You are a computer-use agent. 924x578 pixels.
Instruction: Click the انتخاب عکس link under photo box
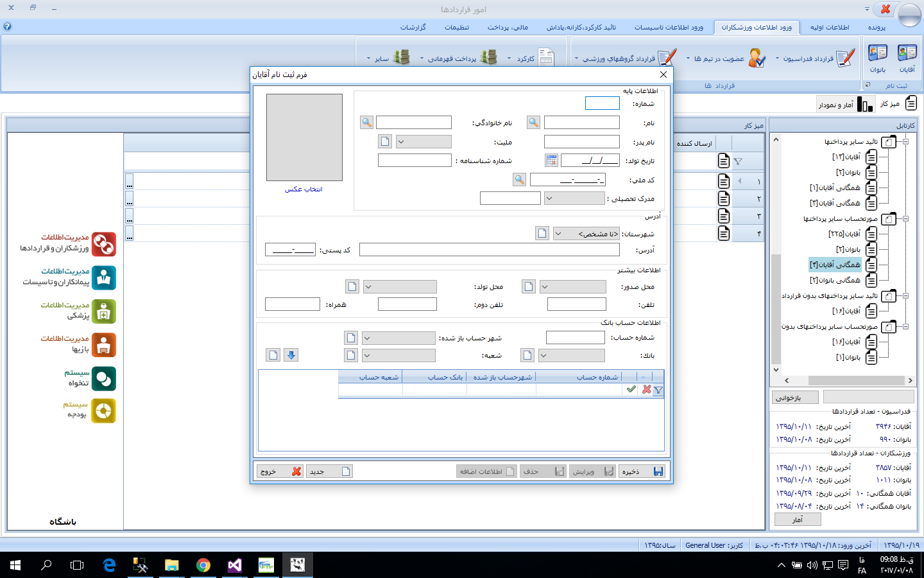coord(304,189)
